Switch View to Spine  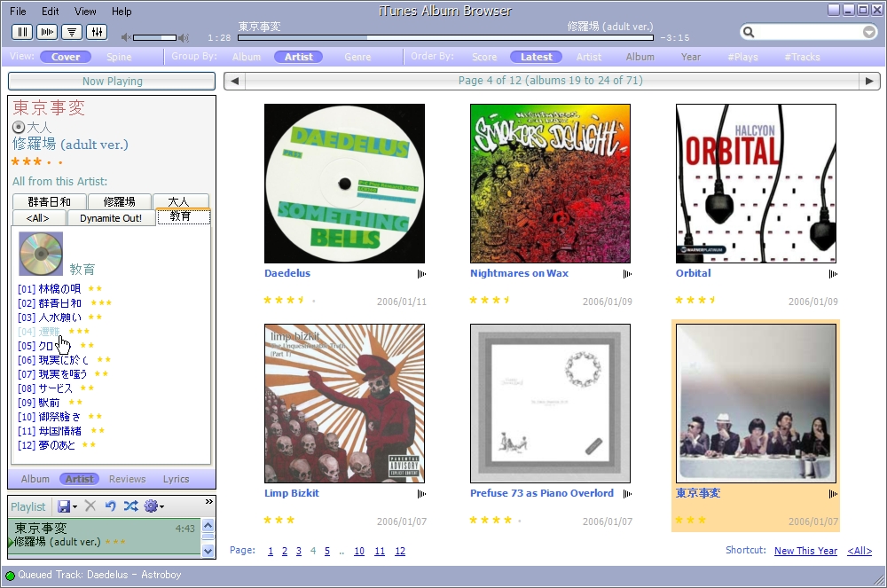pos(119,57)
